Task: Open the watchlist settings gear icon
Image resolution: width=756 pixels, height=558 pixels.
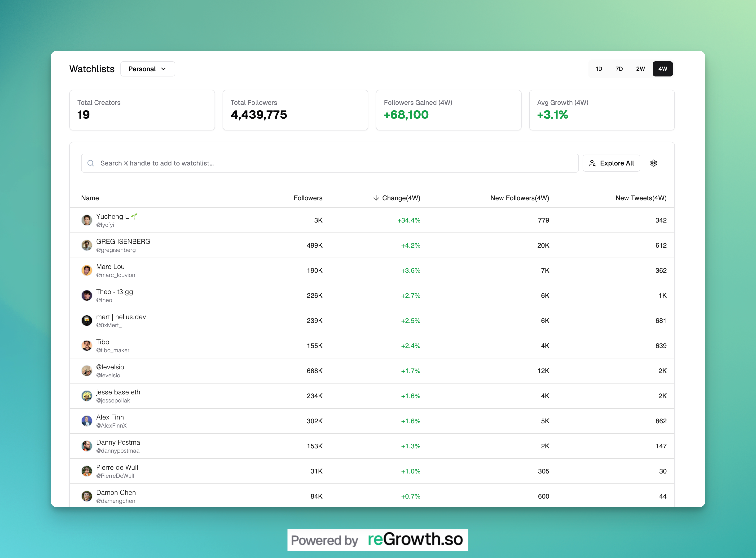Action: [x=653, y=163]
